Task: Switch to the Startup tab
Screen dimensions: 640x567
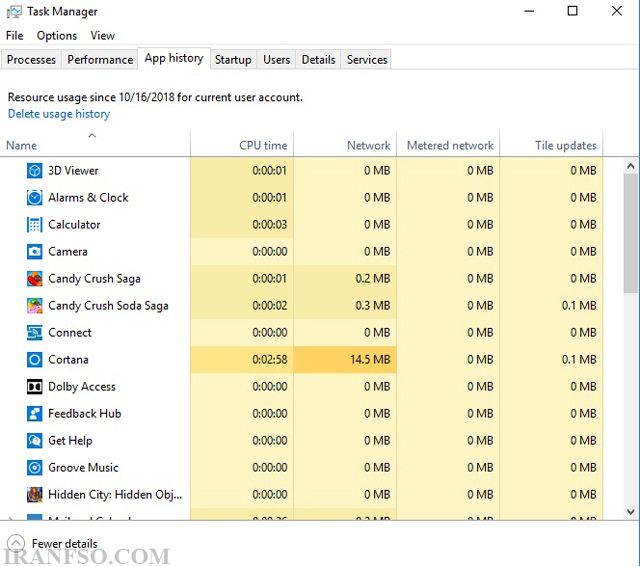Action: (233, 60)
